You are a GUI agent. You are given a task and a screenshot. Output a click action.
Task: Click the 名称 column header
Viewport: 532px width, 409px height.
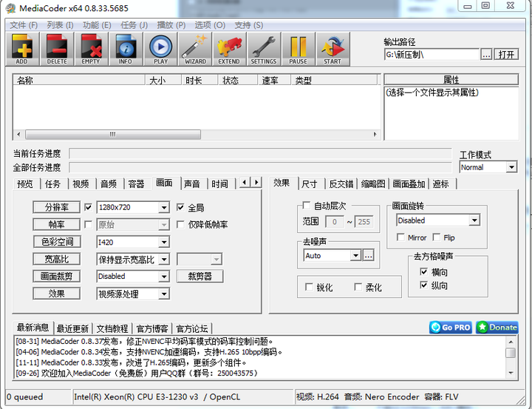[79, 80]
